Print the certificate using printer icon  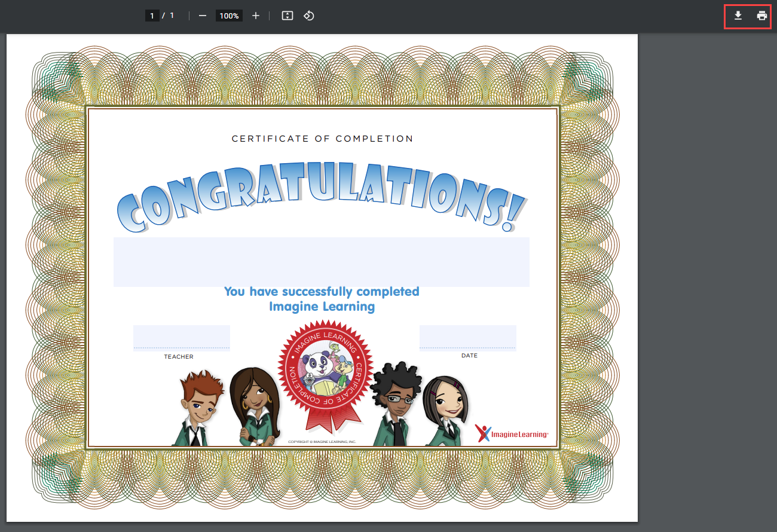(x=762, y=16)
